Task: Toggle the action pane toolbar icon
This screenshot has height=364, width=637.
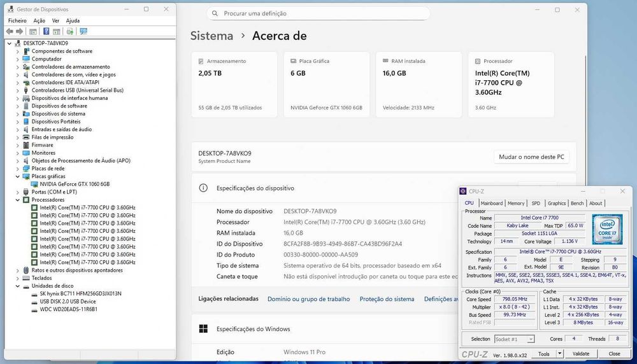Action: click(x=57, y=31)
